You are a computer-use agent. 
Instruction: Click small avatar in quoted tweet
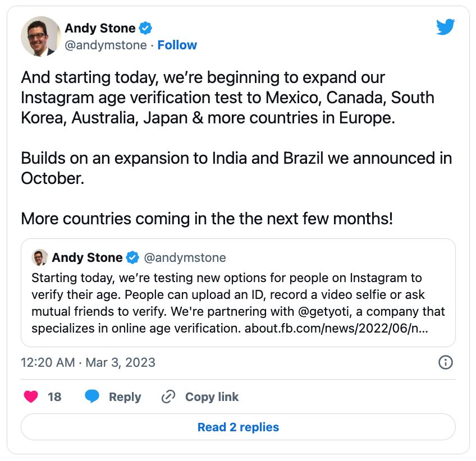click(39, 257)
